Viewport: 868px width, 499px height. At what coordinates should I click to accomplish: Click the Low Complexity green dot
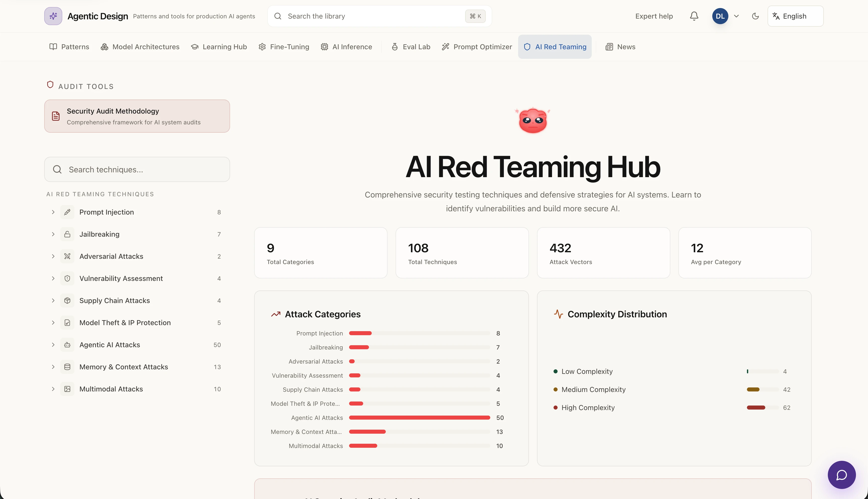click(556, 372)
